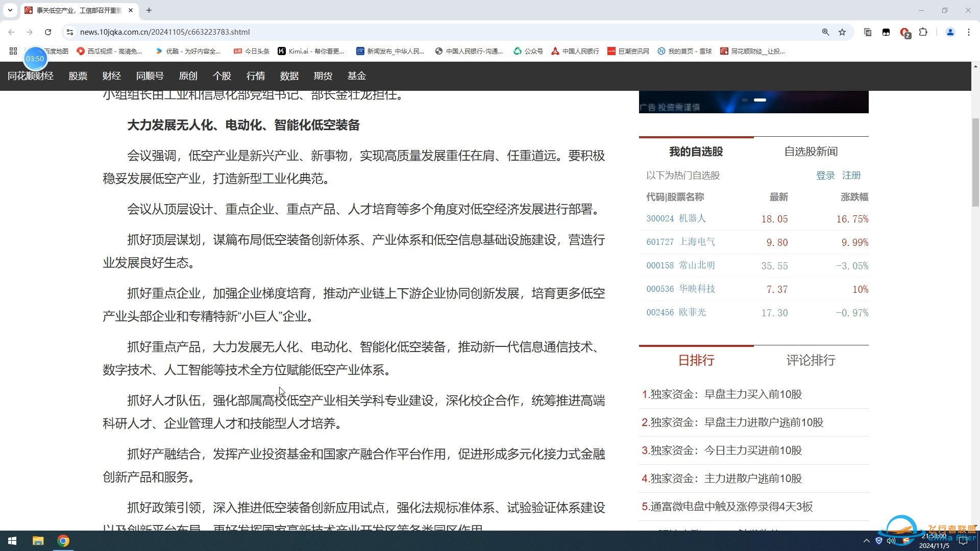Open the 公众号 bookmark
The width and height of the screenshot is (980, 551).
(528, 51)
